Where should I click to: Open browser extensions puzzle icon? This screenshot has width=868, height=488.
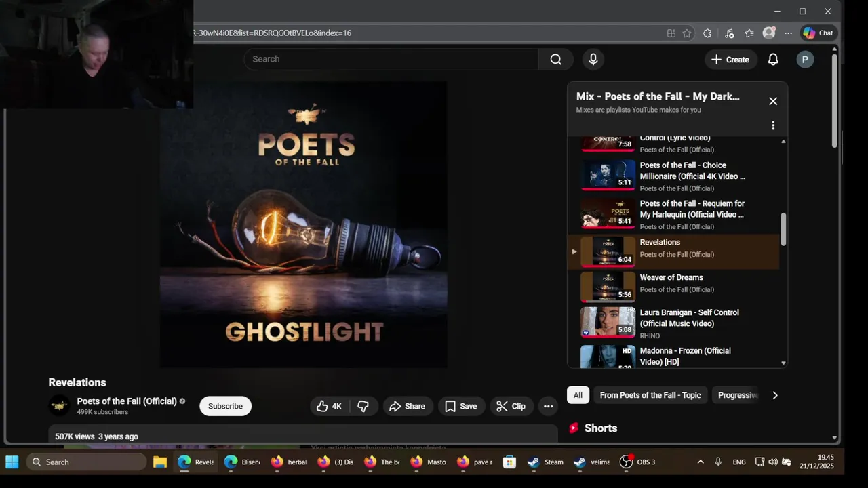pos(707,33)
